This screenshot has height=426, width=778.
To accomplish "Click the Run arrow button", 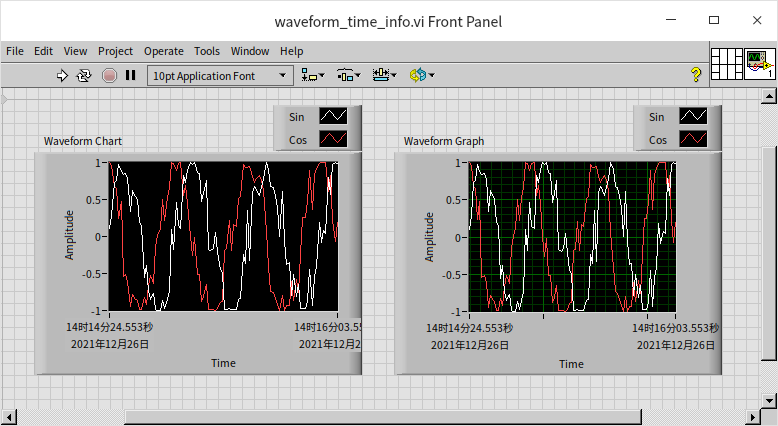I will point(62,75).
